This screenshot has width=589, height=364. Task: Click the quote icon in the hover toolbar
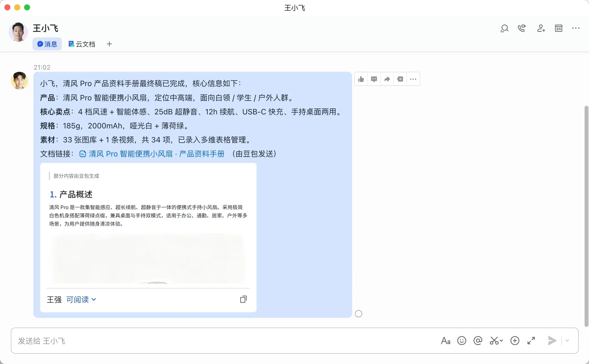pyautogui.click(x=400, y=79)
